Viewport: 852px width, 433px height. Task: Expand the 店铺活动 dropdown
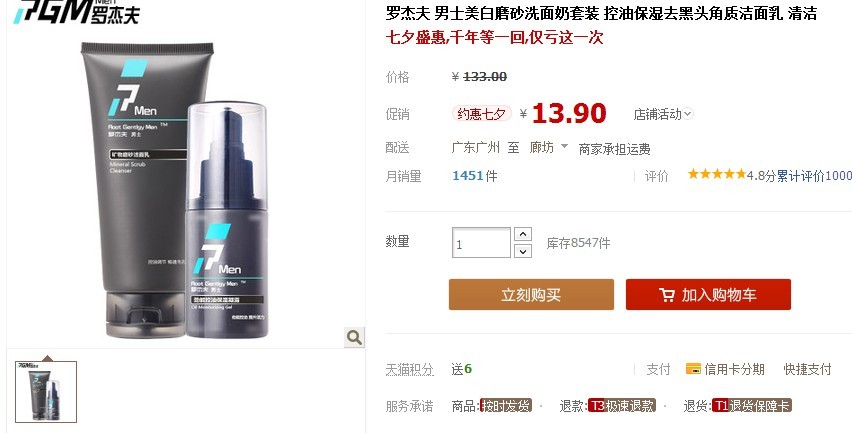click(663, 114)
